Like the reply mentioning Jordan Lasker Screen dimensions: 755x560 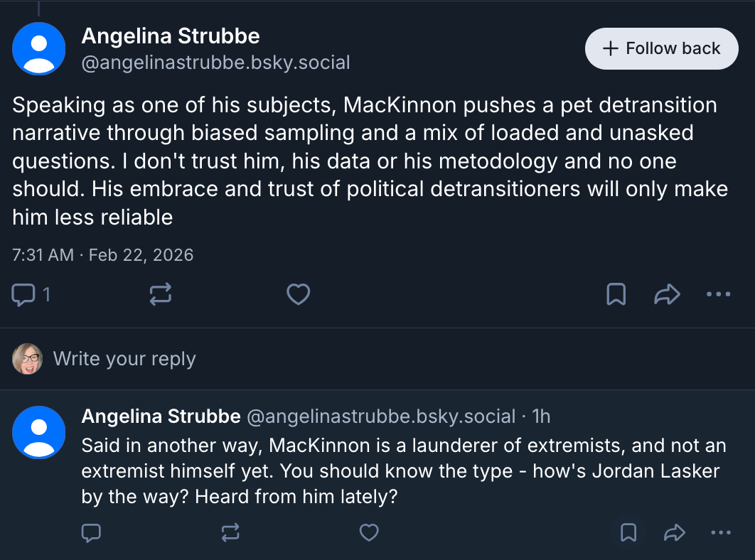(368, 532)
